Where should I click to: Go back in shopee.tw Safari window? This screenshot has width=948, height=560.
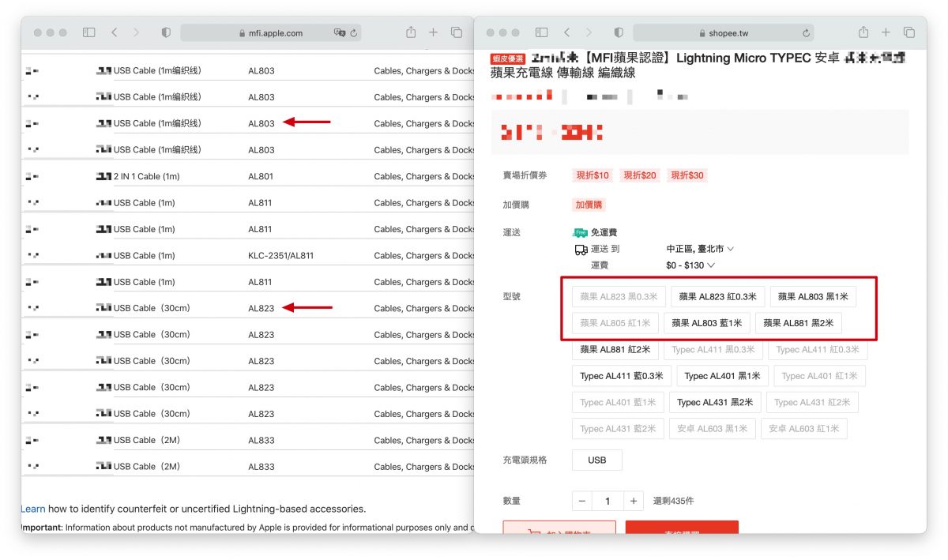point(566,32)
